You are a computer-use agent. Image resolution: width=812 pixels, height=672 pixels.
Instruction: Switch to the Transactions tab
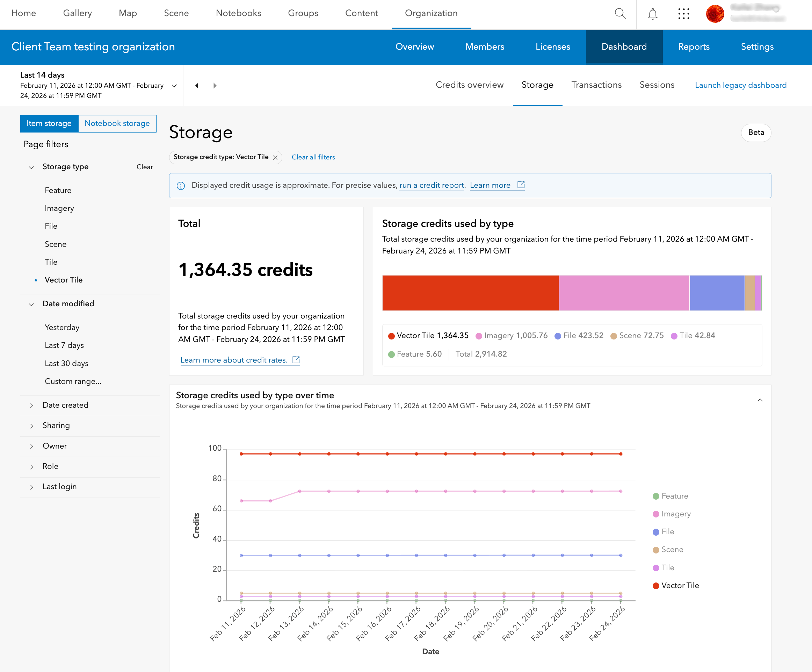(596, 85)
